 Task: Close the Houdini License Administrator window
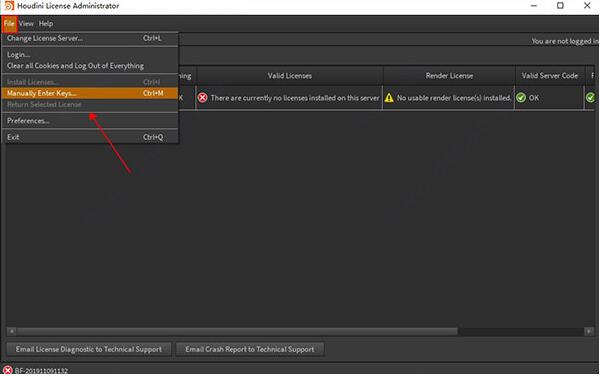click(587, 5)
